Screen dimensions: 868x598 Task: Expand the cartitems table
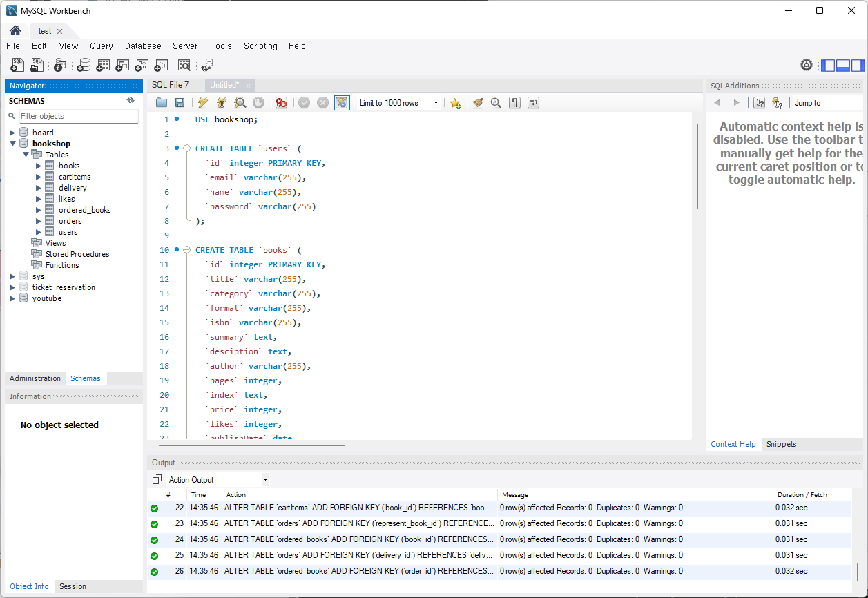[x=39, y=177]
